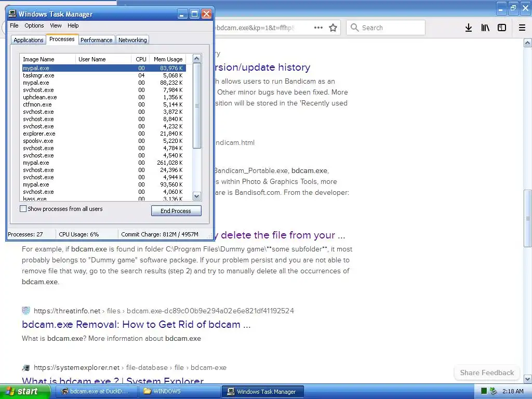The width and height of the screenshot is (532, 399).
Task: Click the Commit Charge status entry
Action: (160, 234)
